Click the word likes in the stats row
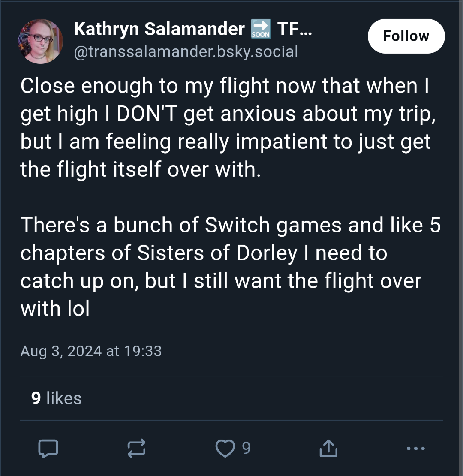463x476 pixels. click(64, 398)
